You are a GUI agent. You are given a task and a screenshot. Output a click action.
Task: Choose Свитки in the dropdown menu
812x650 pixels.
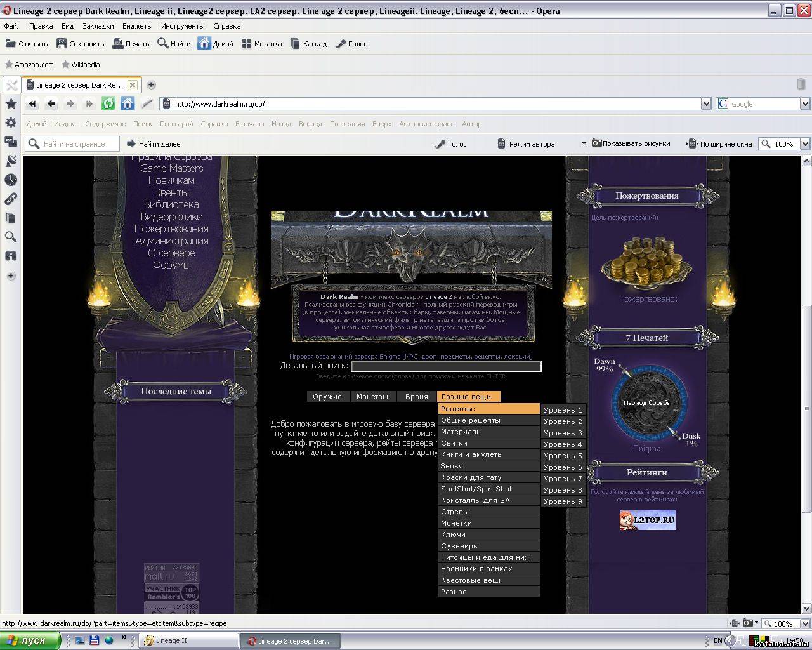click(x=488, y=443)
